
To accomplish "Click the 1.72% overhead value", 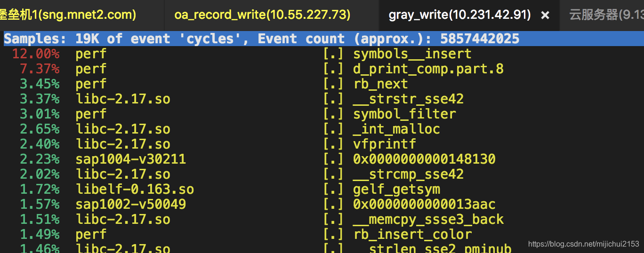I will tap(40, 190).
